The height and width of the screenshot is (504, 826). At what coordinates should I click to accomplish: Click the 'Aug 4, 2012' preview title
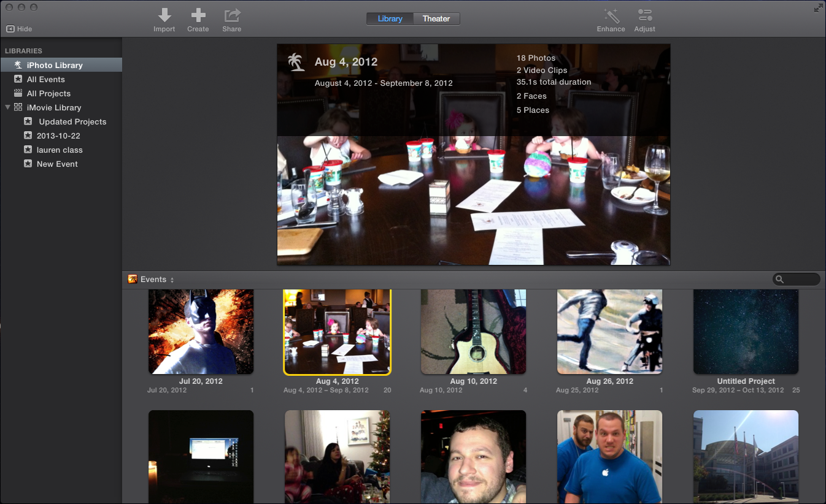tap(346, 62)
